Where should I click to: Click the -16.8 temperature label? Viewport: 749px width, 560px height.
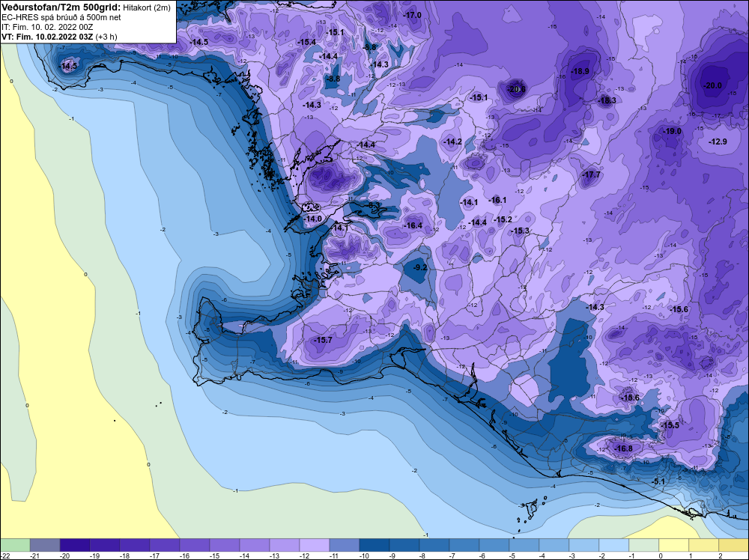coord(624,448)
